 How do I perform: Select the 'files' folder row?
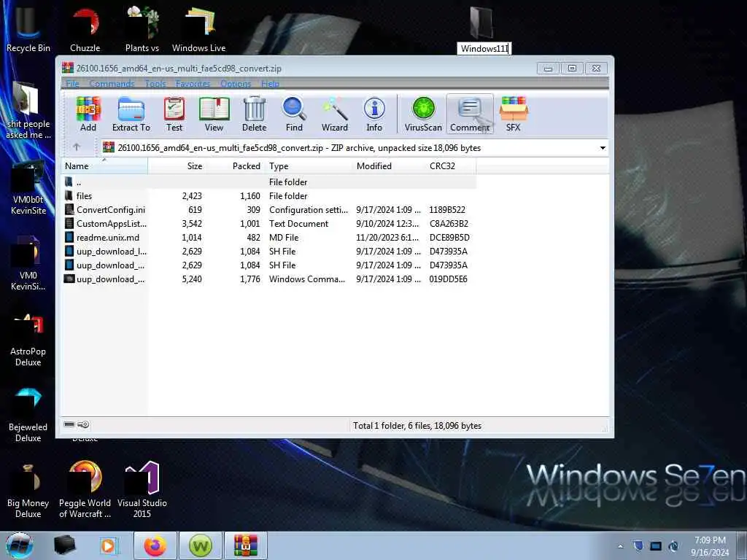point(269,195)
